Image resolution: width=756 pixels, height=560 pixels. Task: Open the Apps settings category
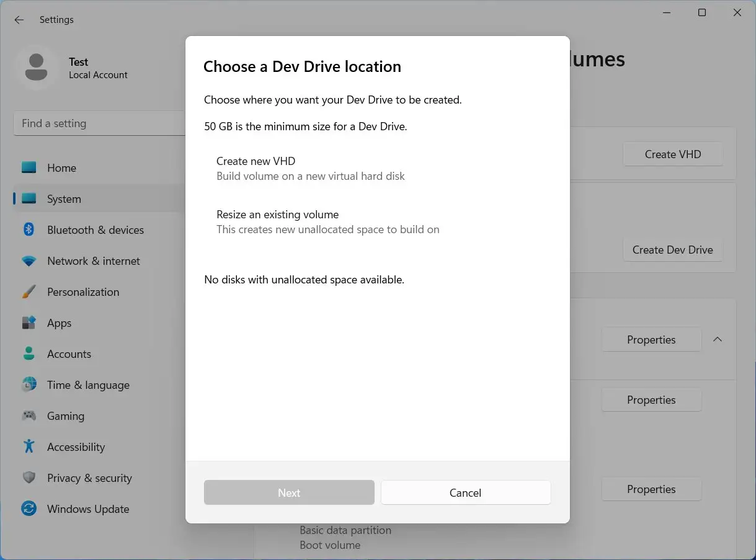pyautogui.click(x=59, y=322)
